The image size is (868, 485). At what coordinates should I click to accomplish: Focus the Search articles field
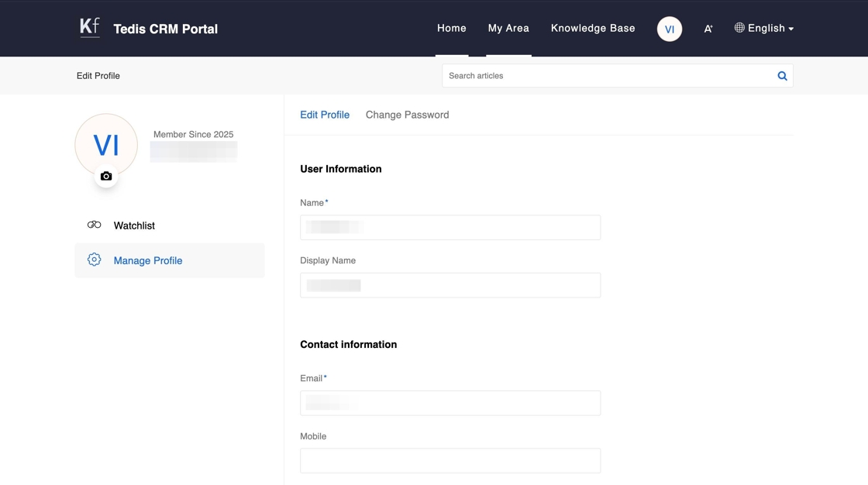[x=608, y=76]
